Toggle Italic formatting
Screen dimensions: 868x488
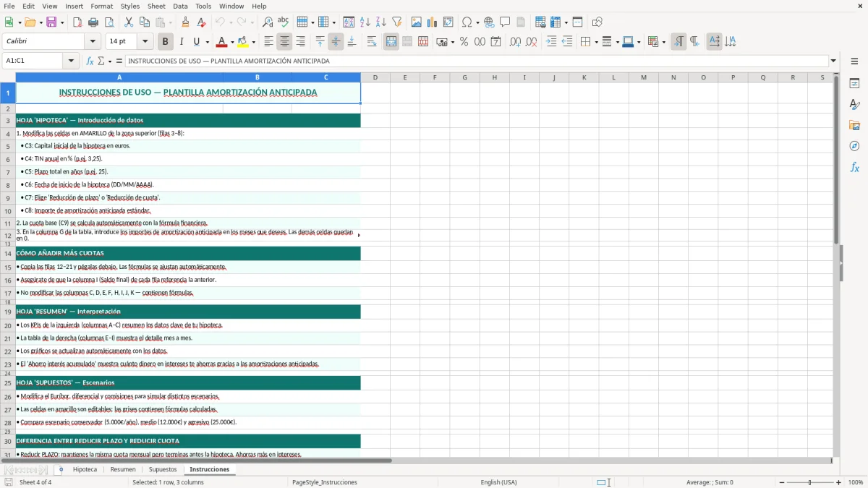pos(181,42)
